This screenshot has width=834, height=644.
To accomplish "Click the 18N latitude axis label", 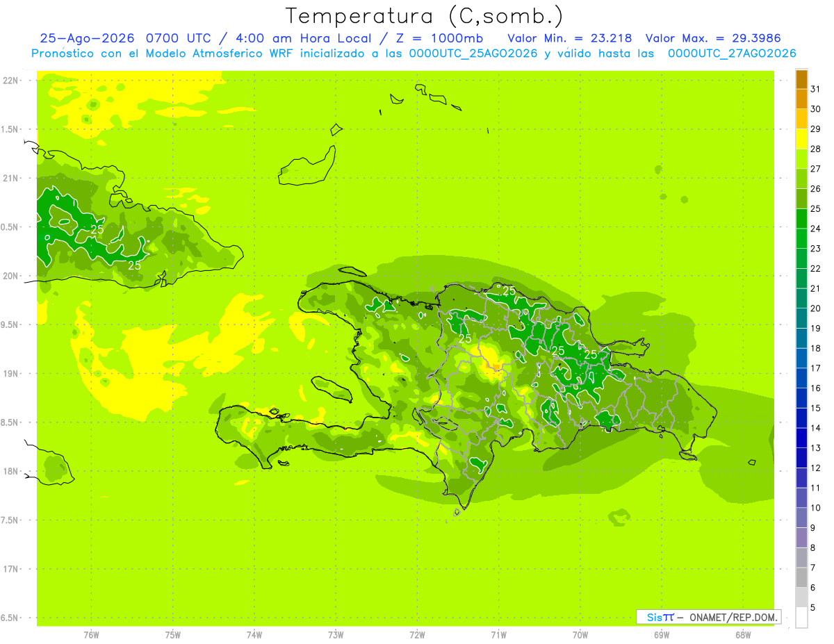I will [10, 472].
